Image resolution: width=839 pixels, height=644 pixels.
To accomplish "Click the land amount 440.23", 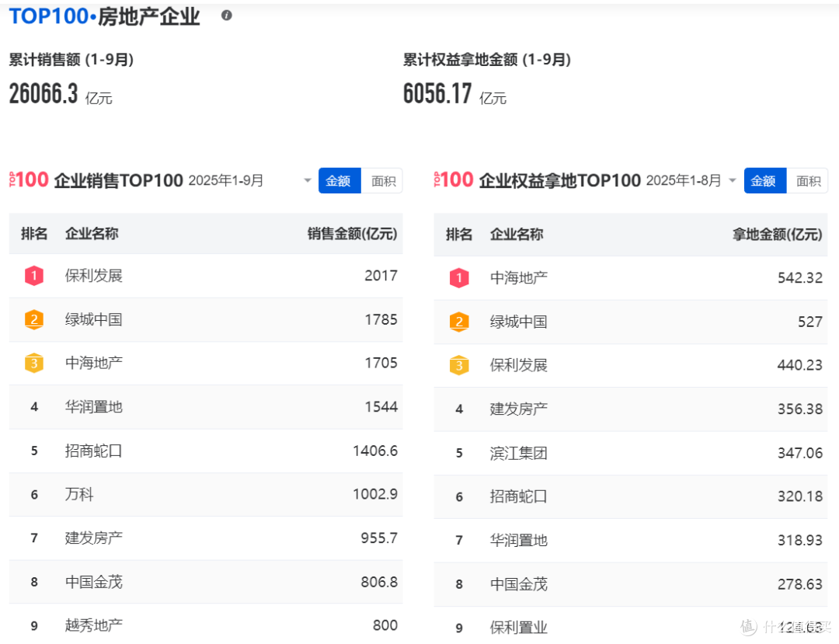I will pos(800,365).
